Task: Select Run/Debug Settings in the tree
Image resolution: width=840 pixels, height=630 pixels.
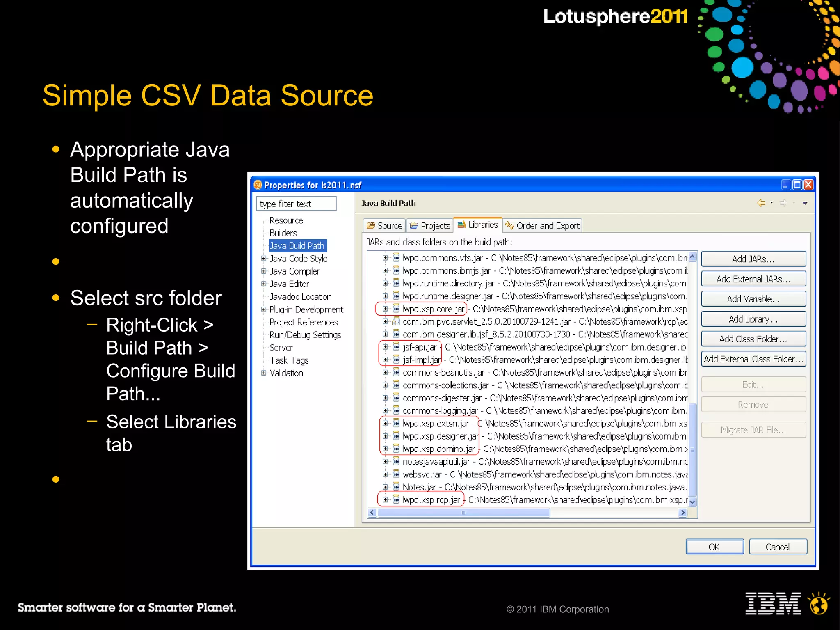Action: (305, 335)
